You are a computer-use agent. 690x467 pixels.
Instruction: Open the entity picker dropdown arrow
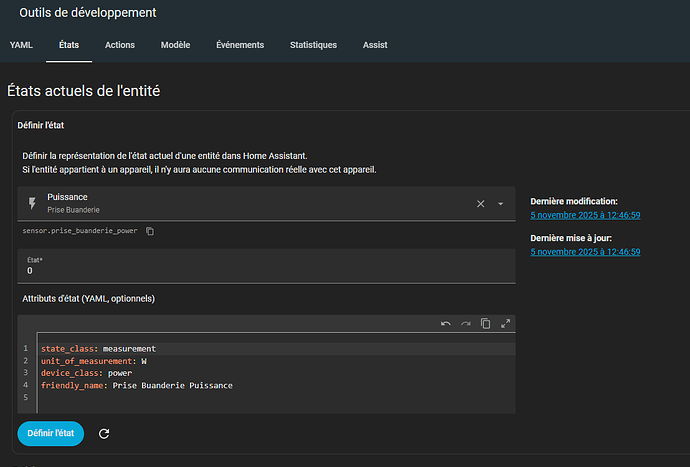point(500,204)
